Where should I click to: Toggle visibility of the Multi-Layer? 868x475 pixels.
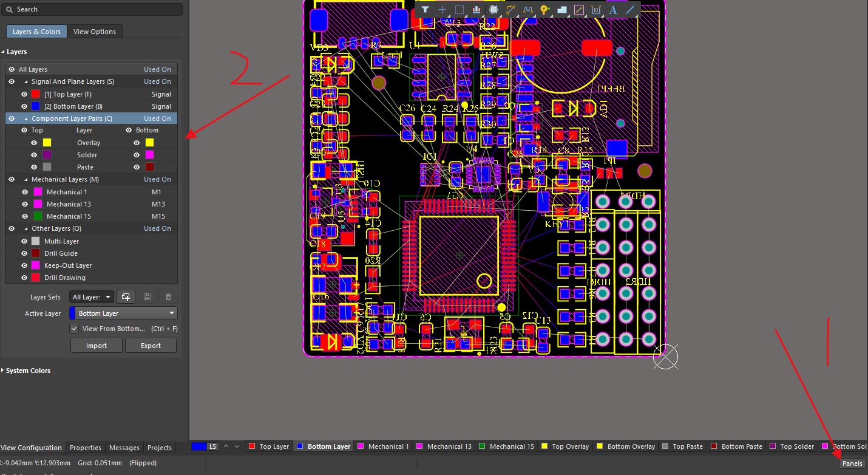point(24,241)
